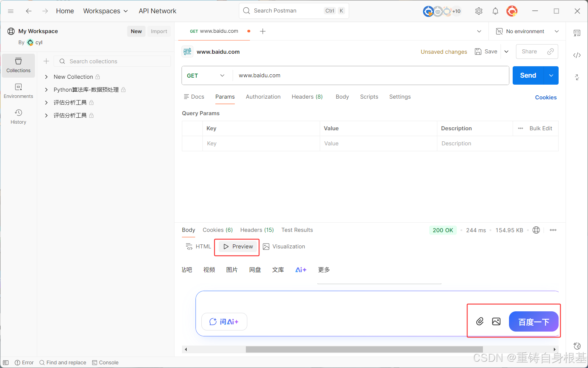Open the No environment dropdown
This screenshot has height=368, width=588.
tap(527, 31)
